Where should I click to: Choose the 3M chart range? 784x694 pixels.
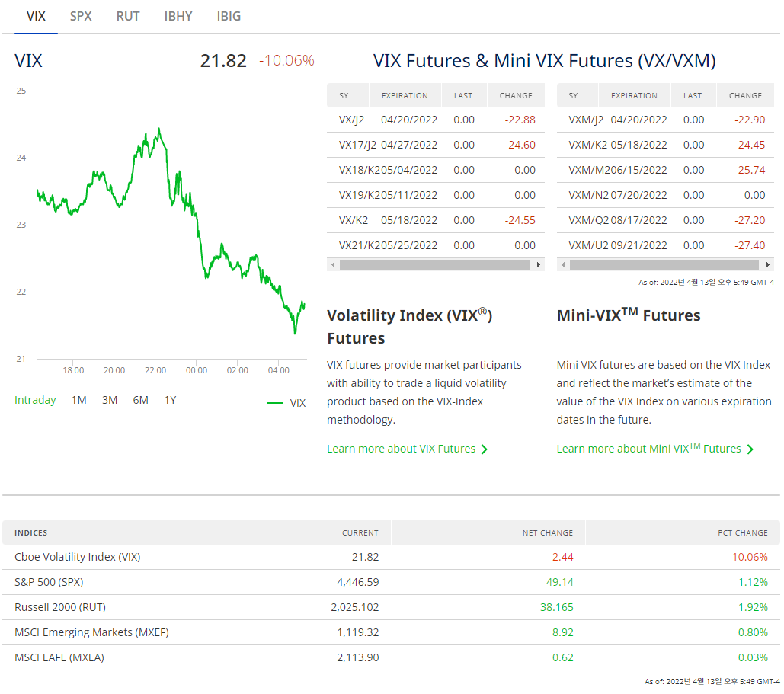pyautogui.click(x=110, y=400)
